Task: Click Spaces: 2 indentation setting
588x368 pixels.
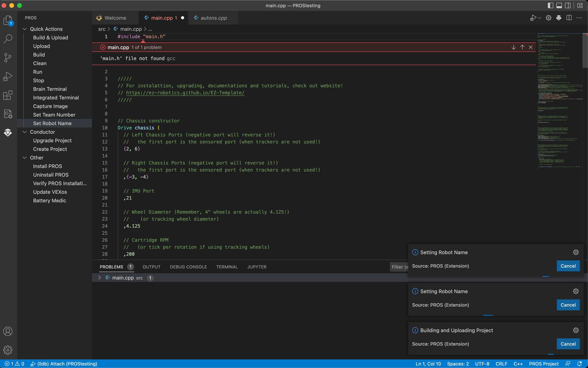Action: click(x=458, y=364)
